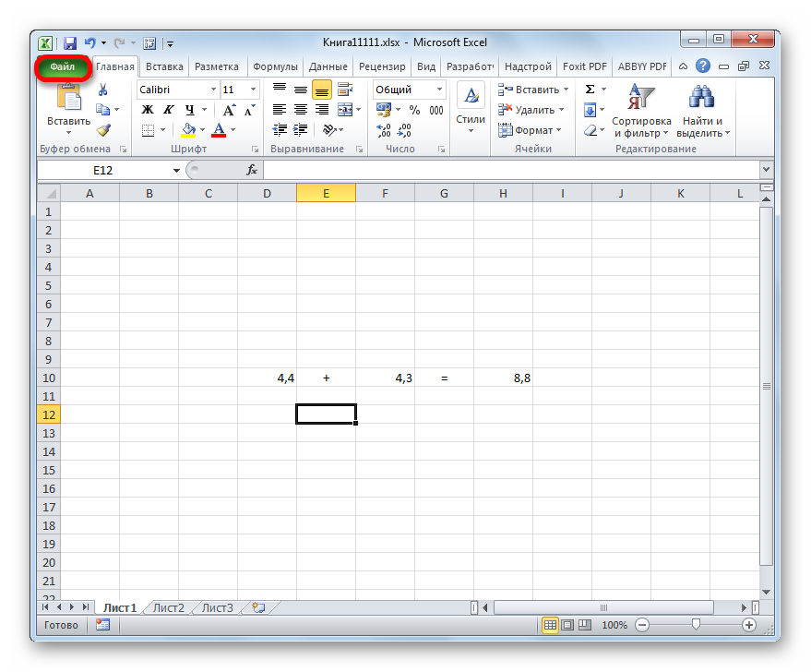Align cell content to middle

[301, 90]
